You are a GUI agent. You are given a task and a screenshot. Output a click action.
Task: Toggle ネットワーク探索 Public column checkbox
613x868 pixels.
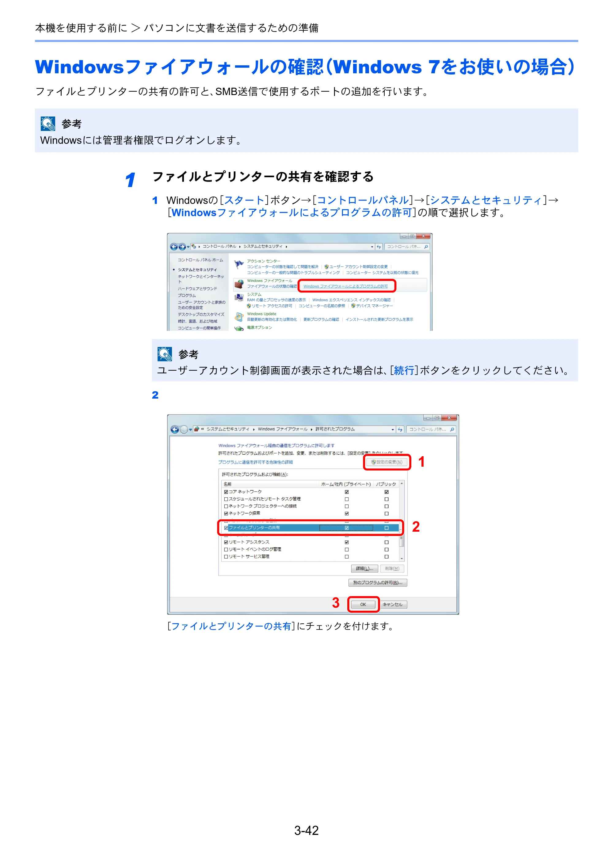tap(386, 513)
